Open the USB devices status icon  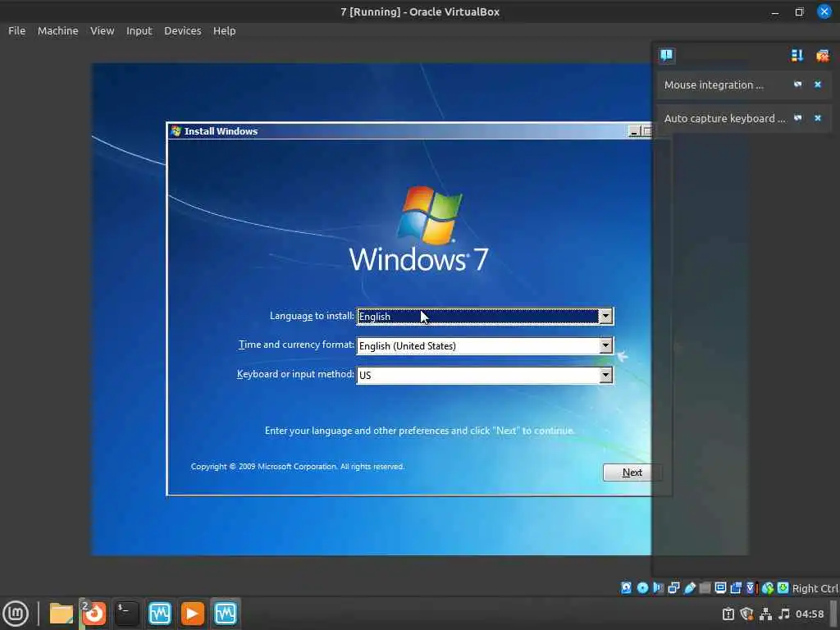(x=689, y=587)
